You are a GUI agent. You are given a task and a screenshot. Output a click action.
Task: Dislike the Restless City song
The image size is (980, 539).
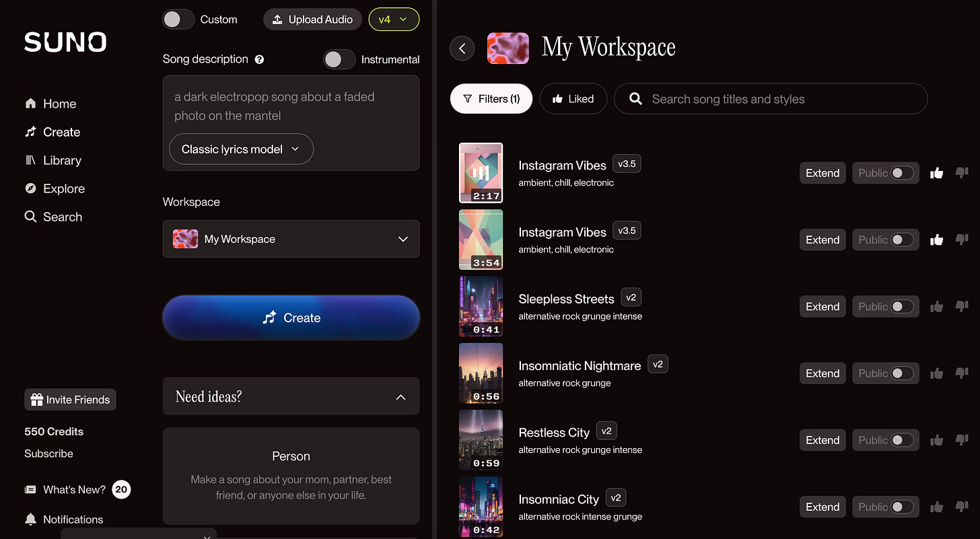[962, 440]
